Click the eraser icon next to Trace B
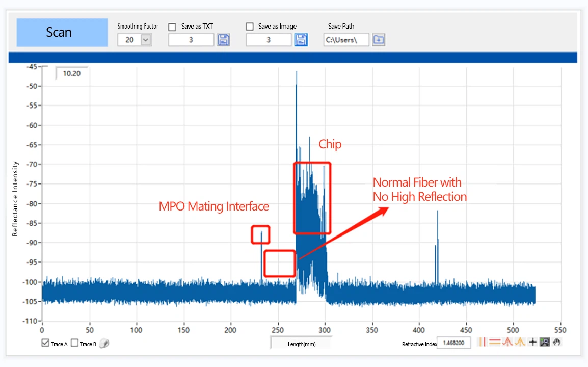 tap(104, 343)
